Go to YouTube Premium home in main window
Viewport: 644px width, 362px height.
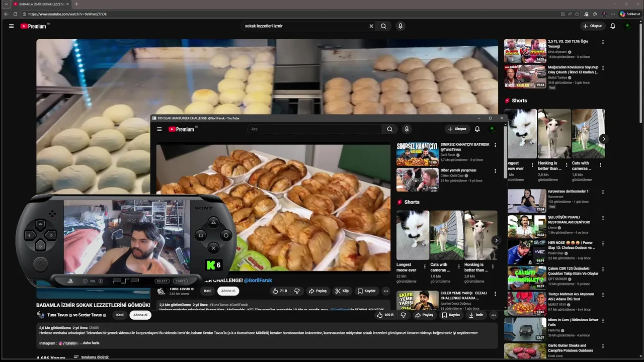click(34, 26)
